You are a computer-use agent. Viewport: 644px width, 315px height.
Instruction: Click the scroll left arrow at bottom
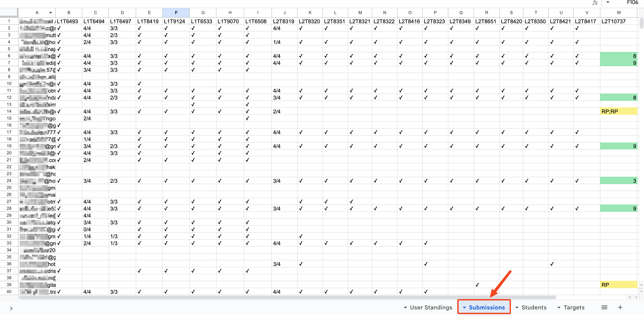click(x=629, y=297)
